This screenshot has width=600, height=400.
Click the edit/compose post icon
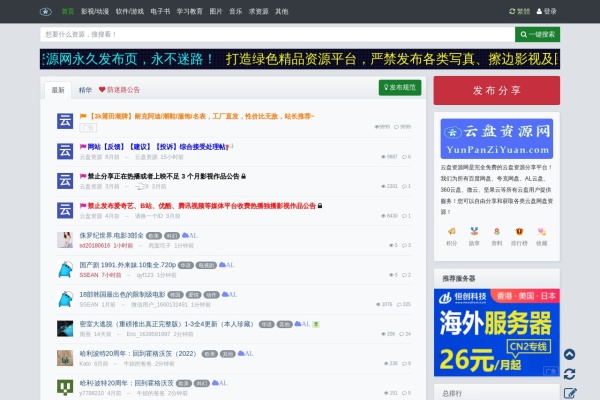(569, 393)
